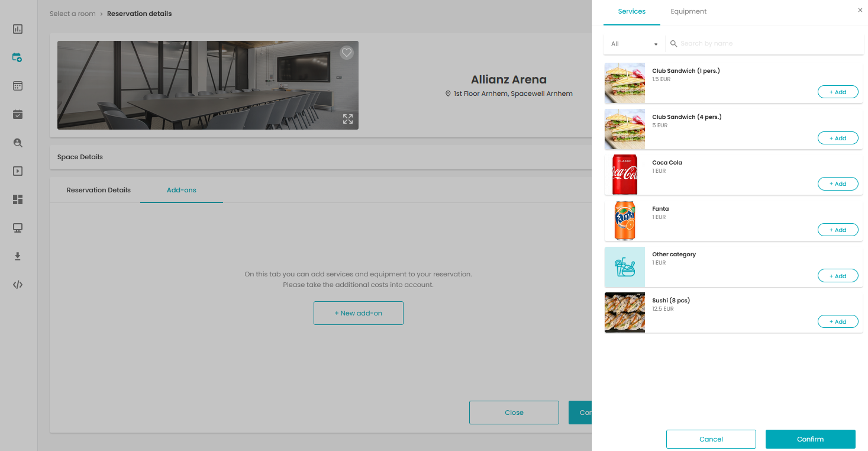The image size is (868, 451).
Task: Click the Close button under reservation details
Action: point(514,413)
